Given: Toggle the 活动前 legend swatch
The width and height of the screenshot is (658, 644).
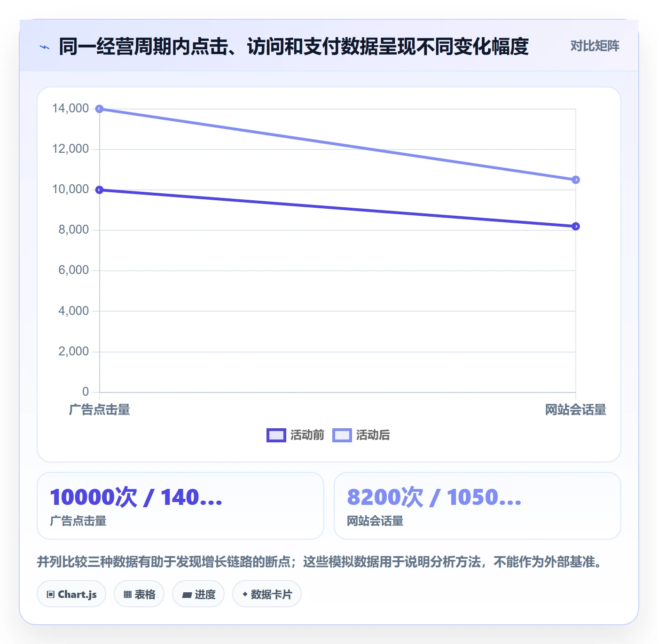Looking at the screenshot, I should click(276, 435).
